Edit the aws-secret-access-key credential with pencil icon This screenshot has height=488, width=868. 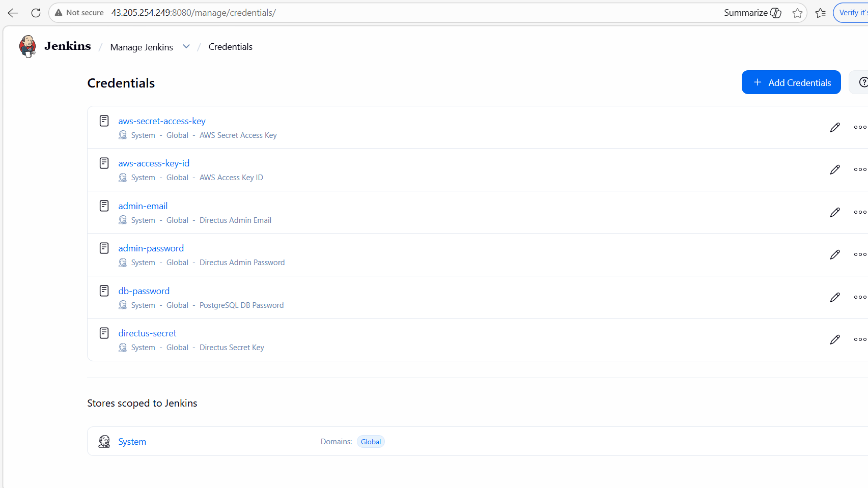coord(834,127)
